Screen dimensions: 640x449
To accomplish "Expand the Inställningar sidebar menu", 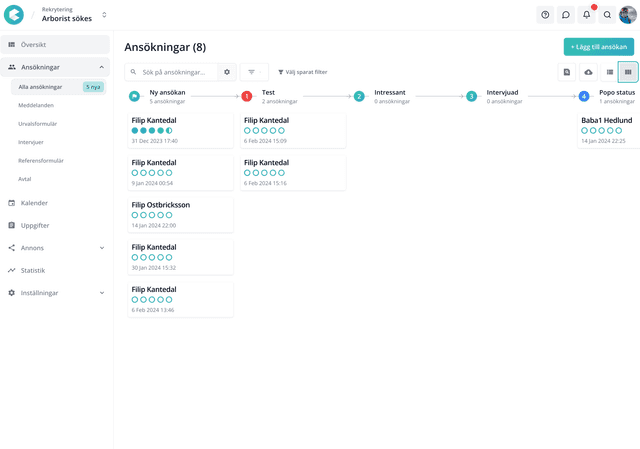I will (x=102, y=293).
